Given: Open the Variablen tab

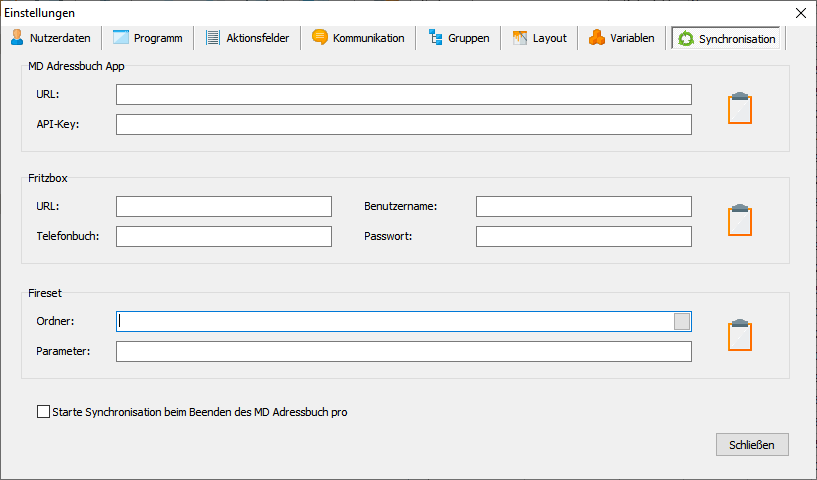Looking at the screenshot, I should (x=622, y=39).
